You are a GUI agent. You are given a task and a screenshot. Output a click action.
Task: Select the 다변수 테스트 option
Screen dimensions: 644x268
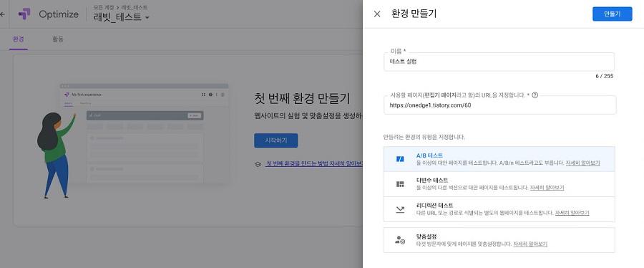[x=499, y=183]
